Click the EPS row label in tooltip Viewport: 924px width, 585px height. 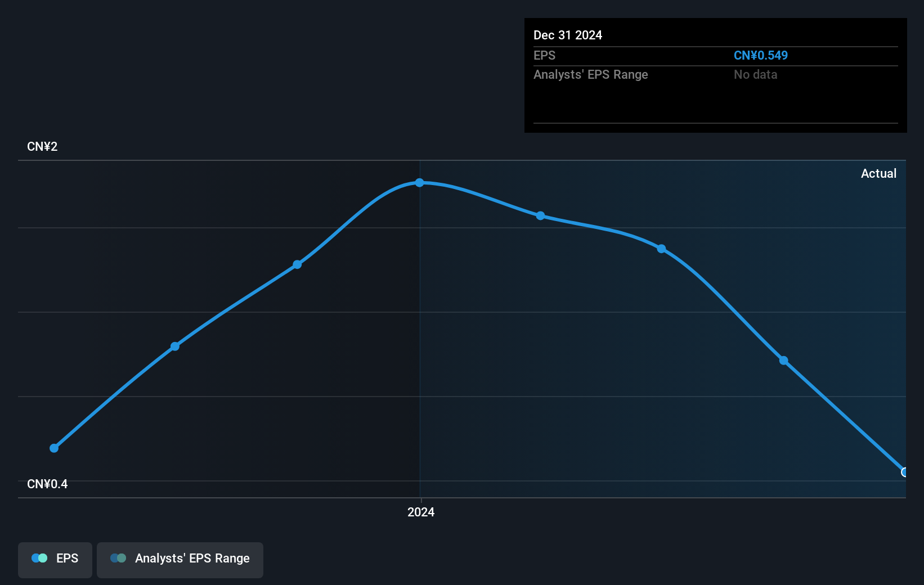click(x=544, y=56)
